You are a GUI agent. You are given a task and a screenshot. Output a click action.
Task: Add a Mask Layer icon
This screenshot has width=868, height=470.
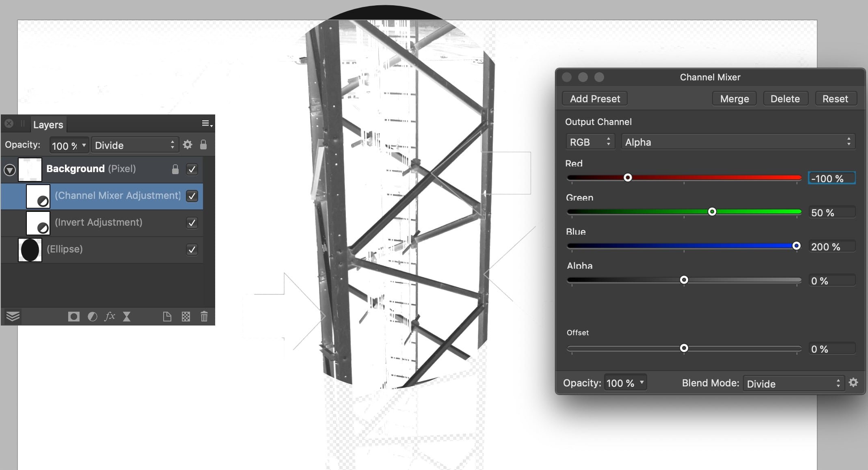[73, 317]
